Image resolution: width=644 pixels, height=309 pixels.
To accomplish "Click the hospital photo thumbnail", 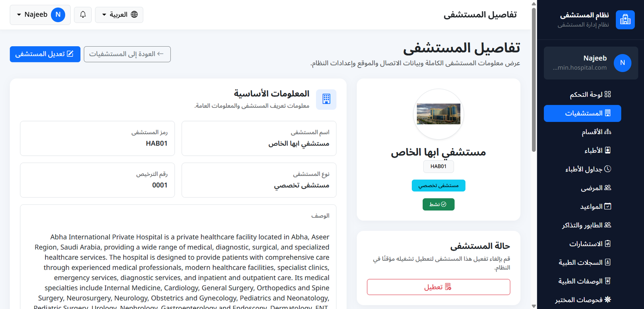I will coord(438,114).
